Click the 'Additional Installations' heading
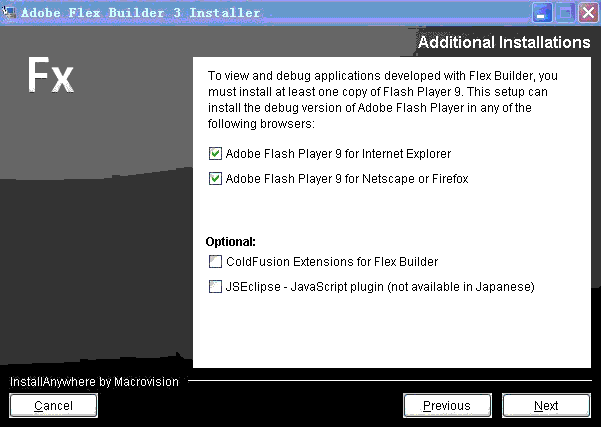Viewport: 601px width, 427px height. [504, 42]
